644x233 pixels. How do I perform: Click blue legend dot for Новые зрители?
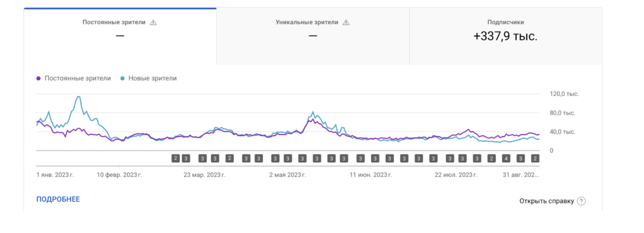coord(122,78)
